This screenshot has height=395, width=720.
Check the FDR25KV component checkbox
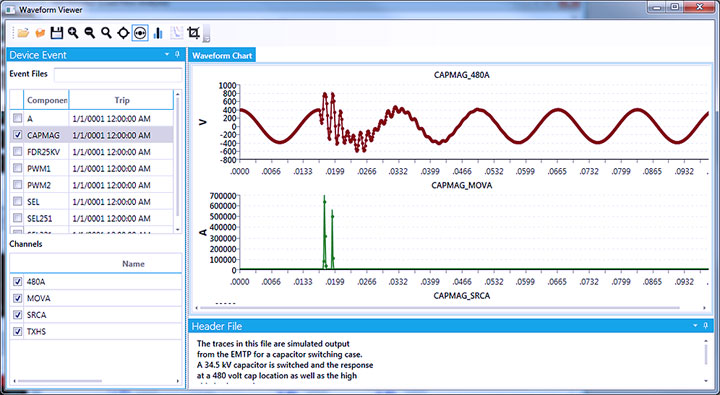(x=17, y=152)
